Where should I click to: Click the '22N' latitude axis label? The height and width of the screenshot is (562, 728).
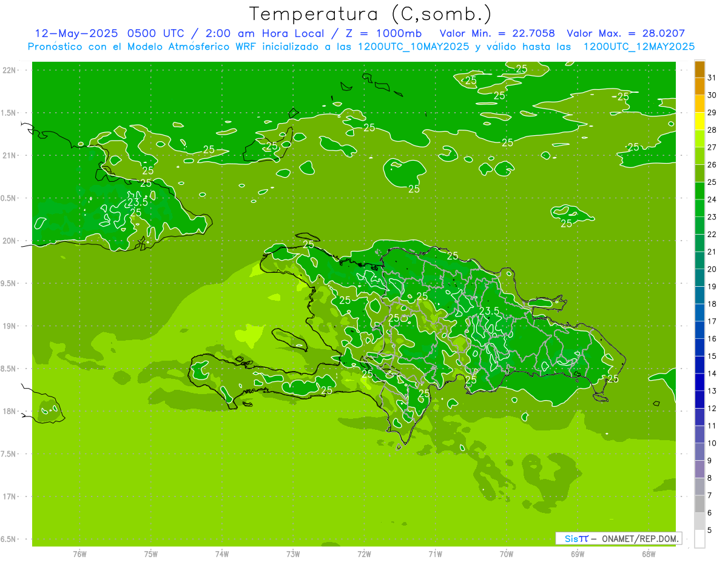point(10,70)
